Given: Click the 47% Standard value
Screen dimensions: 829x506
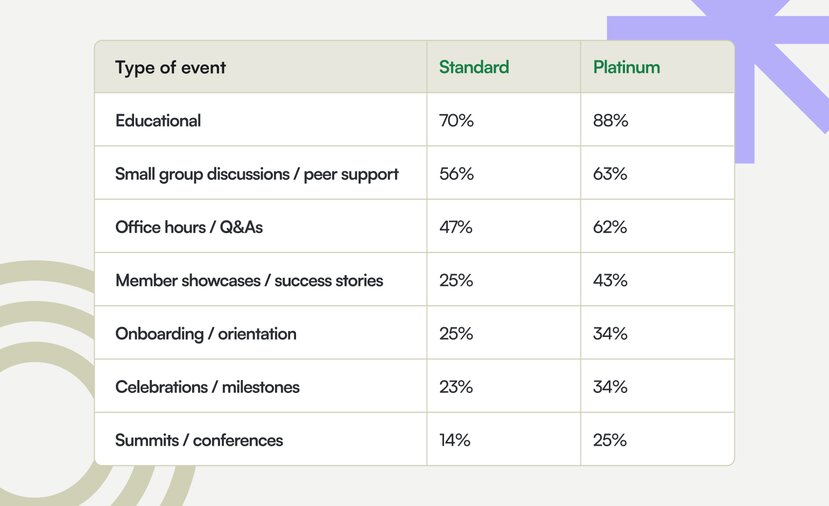Looking at the screenshot, I should (456, 227).
